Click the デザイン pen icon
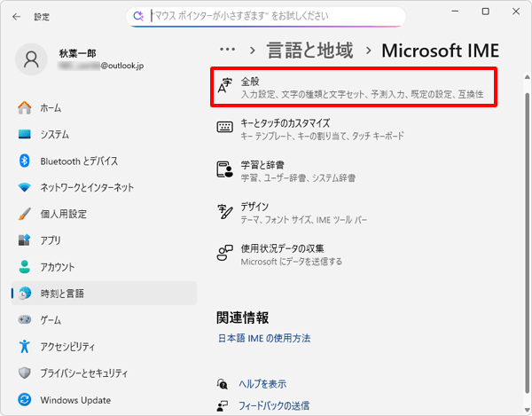The height and width of the screenshot is (416, 532). (224, 211)
